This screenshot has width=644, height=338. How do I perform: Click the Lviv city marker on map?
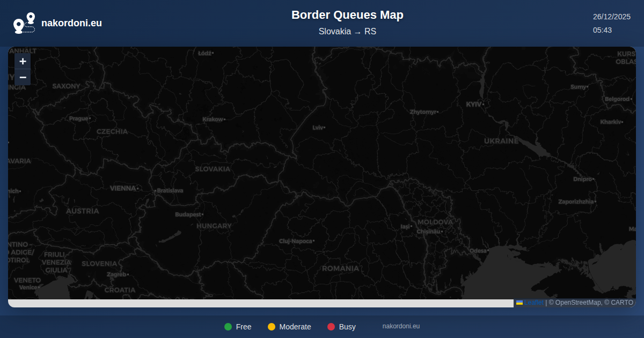324,128
